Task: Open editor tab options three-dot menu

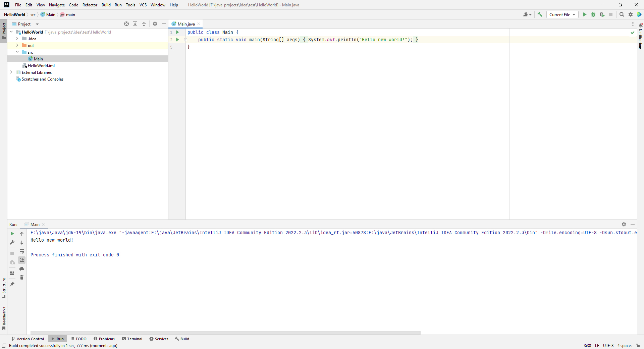Action: coord(633,24)
